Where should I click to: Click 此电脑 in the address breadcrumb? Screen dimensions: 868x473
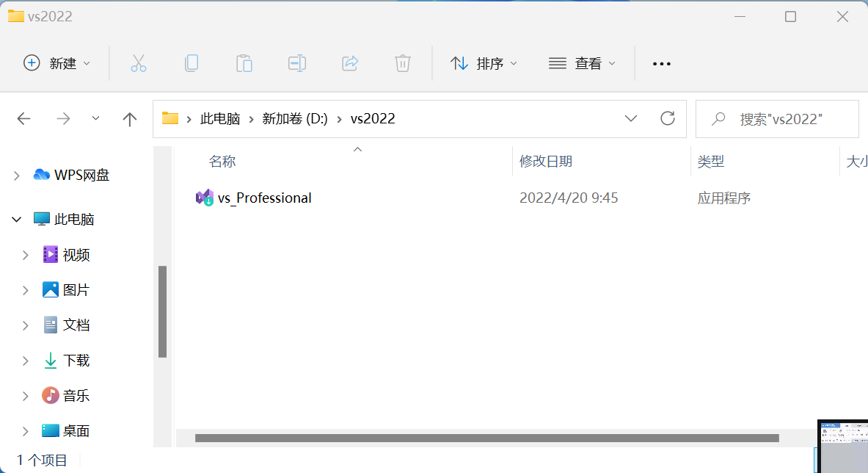220,118
